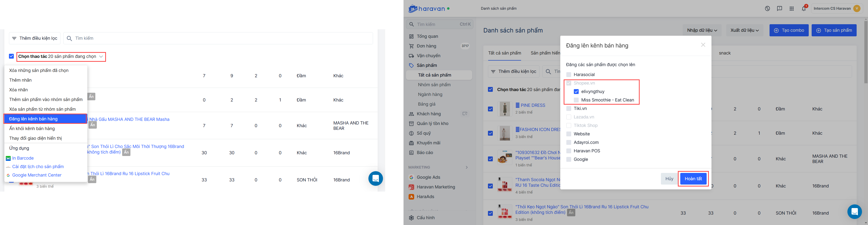Select Thêm sản phẩm vào nhóm sản phẩm

46,100
